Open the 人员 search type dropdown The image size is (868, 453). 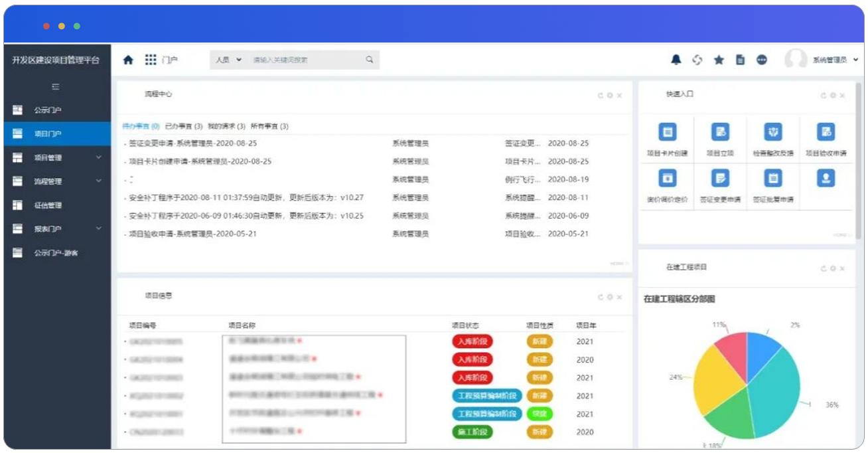tap(228, 60)
